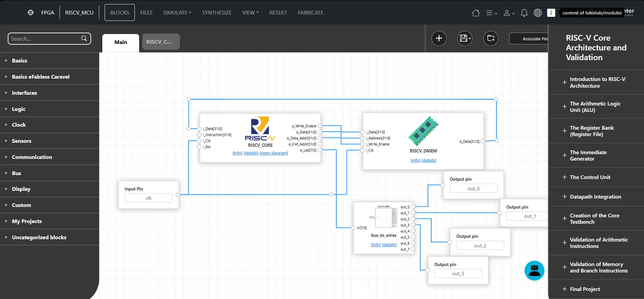Expand the Clock category

(x=49, y=125)
